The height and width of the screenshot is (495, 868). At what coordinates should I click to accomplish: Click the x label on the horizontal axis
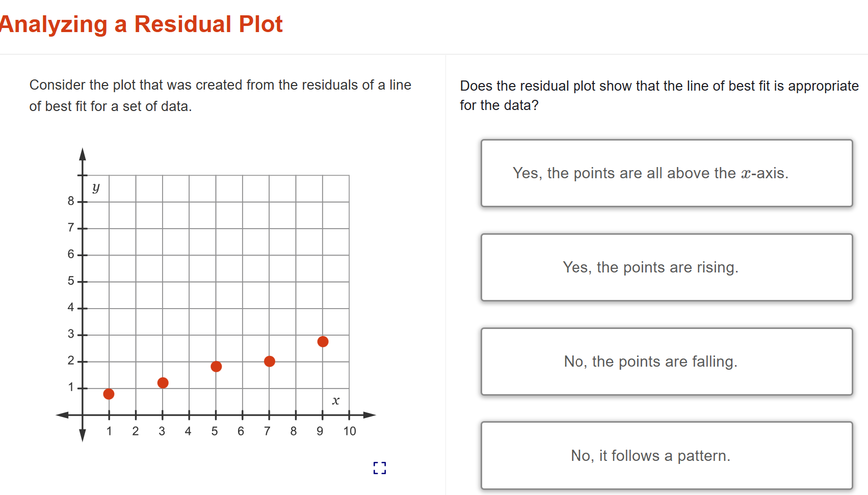pos(335,401)
